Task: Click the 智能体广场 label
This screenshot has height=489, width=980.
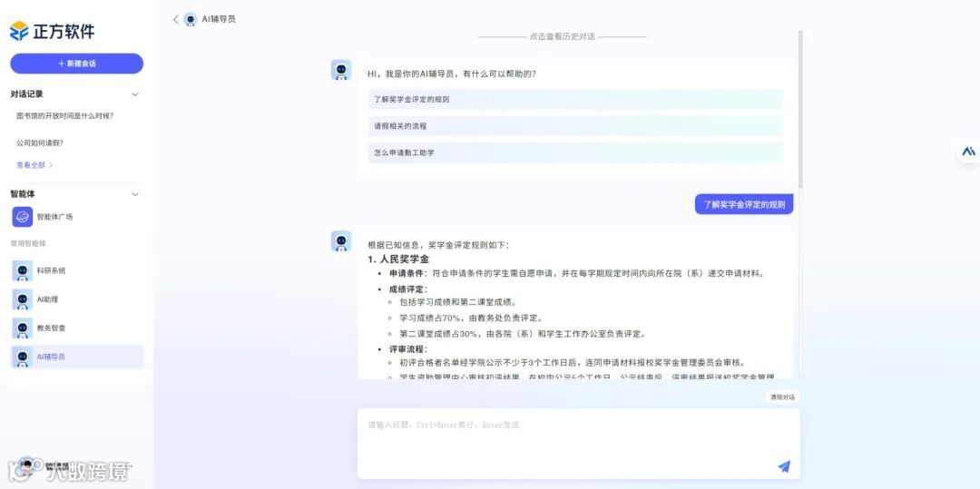Action: [55, 217]
